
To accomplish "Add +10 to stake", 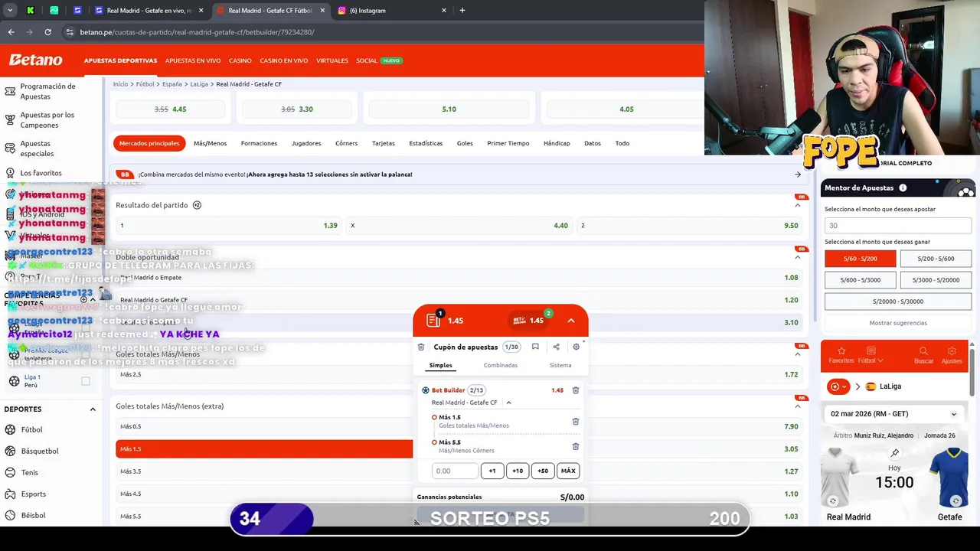I will tap(518, 471).
